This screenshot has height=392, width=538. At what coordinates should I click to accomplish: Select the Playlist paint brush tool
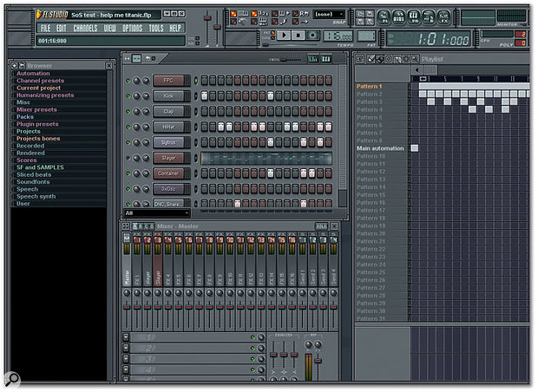pos(379,59)
